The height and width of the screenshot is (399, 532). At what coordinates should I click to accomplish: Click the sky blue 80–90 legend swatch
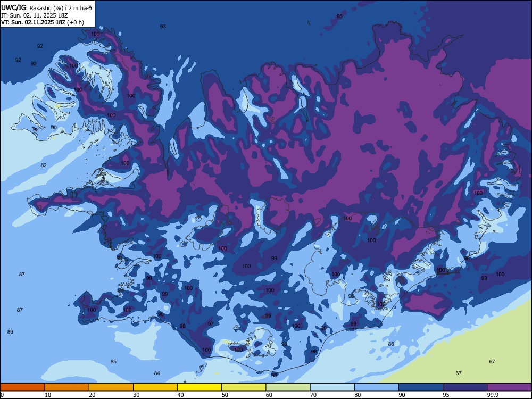click(x=377, y=387)
